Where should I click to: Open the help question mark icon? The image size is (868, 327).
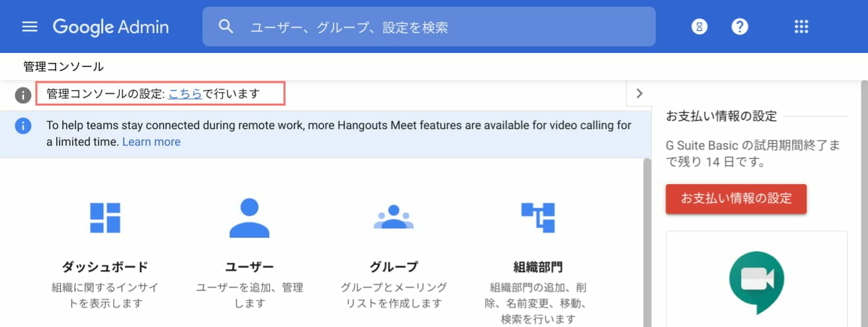[740, 26]
